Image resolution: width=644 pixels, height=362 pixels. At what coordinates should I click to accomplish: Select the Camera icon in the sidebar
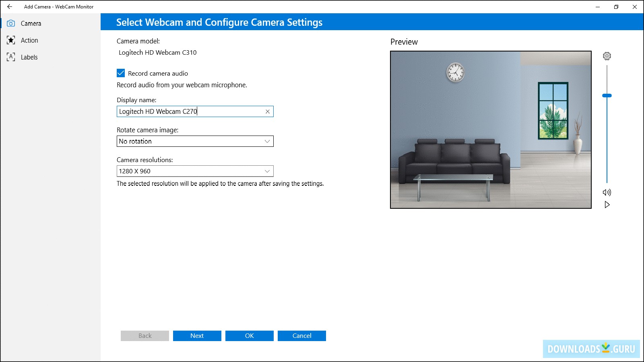point(11,23)
